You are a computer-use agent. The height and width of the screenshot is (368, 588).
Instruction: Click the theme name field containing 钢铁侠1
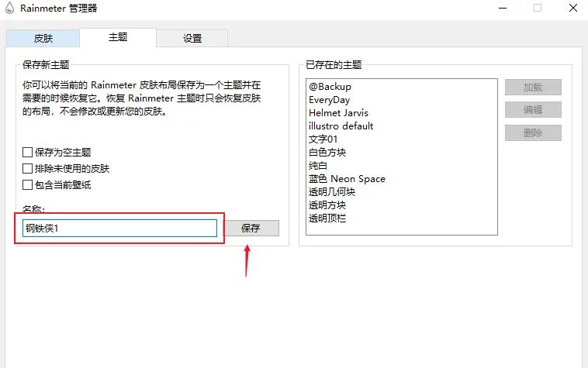point(119,228)
